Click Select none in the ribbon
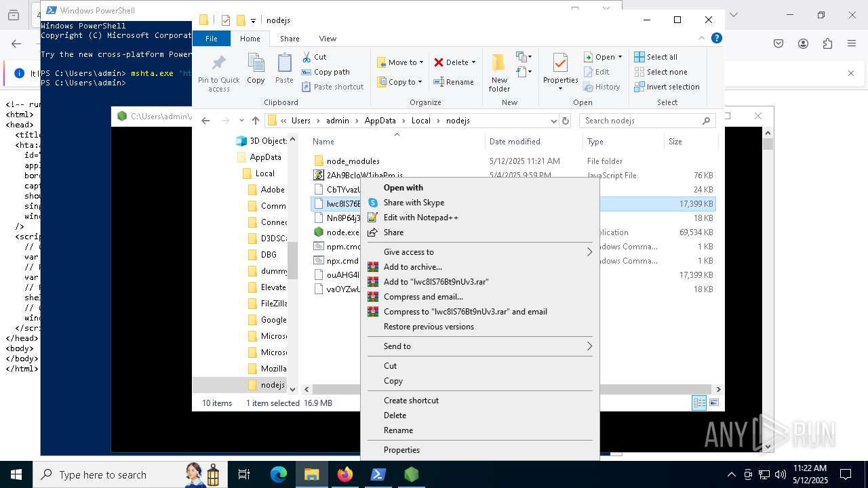 coord(661,72)
